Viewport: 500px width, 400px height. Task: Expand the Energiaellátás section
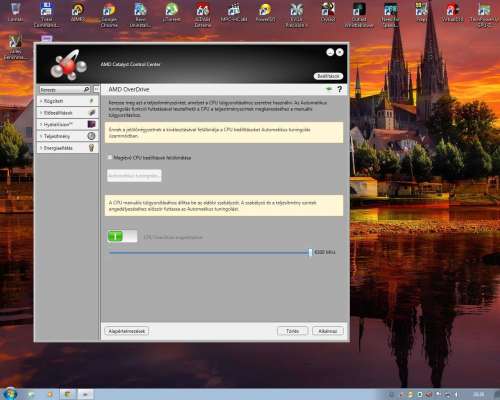[68, 148]
